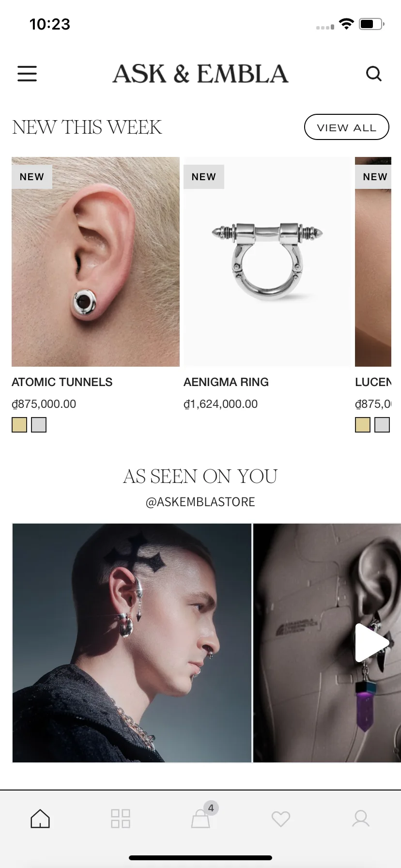The image size is (401, 868).
Task: Open the Aenigma Ring product image
Action: [x=267, y=262]
